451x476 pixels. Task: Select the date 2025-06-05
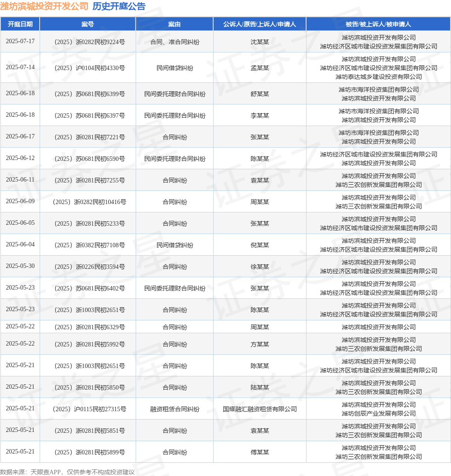(x=20, y=223)
